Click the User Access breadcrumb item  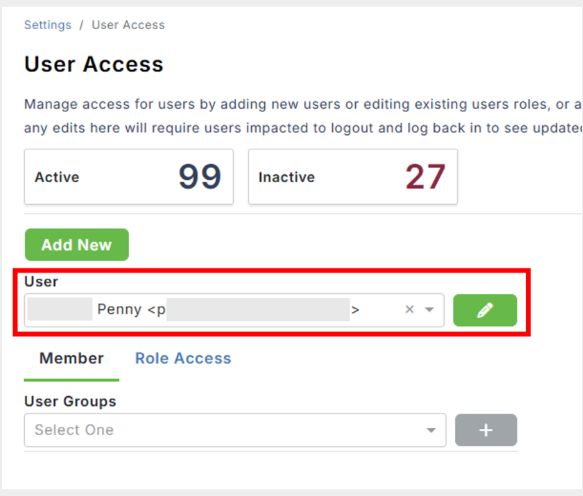click(x=128, y=25)
